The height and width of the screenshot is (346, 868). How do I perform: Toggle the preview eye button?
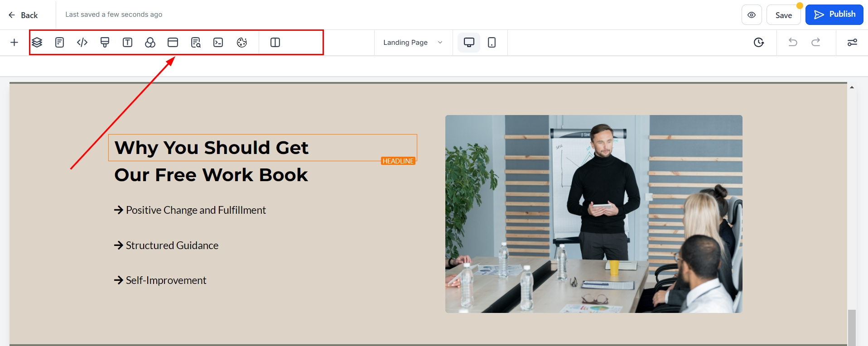click(752, 15)
